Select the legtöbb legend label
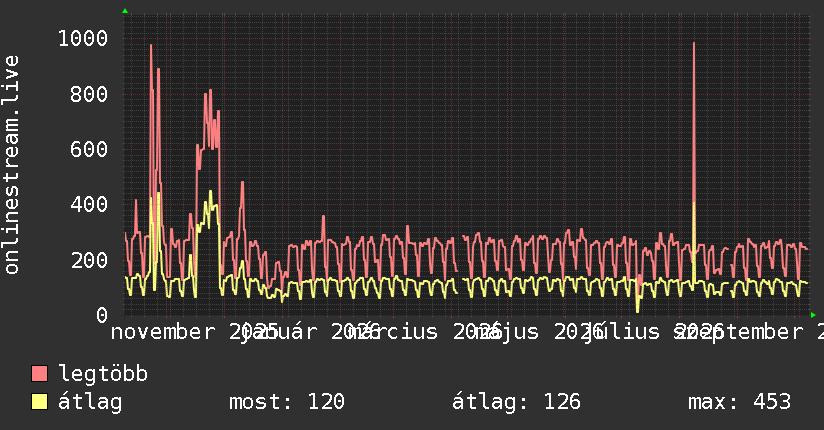The width and height of the screenshot is (824, 430). (x=103, y=373)
